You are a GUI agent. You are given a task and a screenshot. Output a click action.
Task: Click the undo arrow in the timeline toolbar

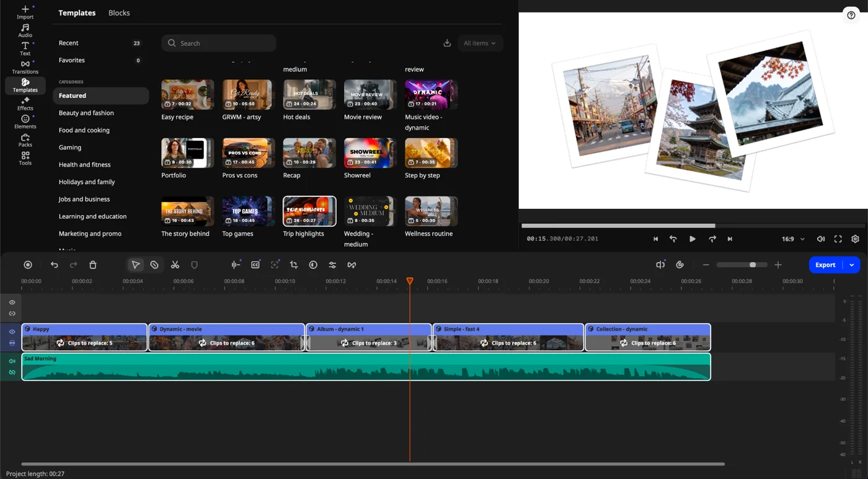point(55,265)
